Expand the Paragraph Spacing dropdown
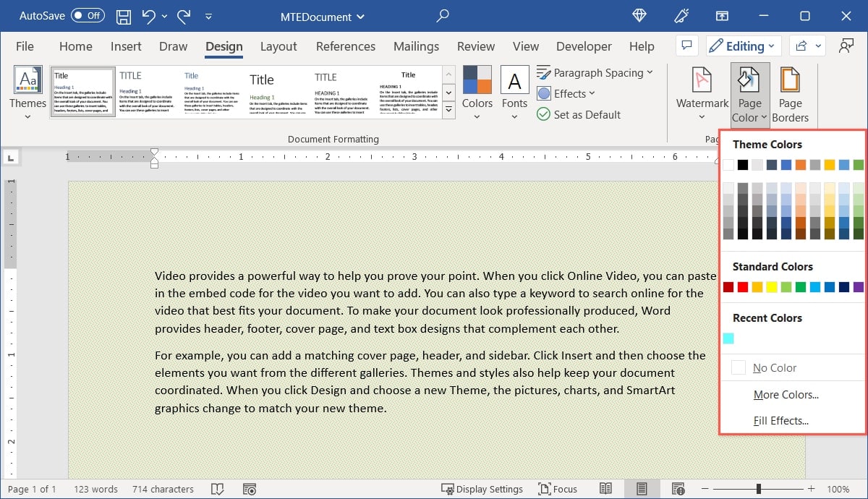Viewport: 868px width, 499px height. click(x=595, y=72)
